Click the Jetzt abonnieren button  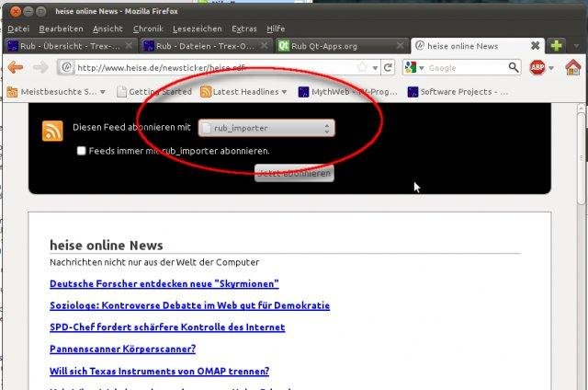pos(294,173)
